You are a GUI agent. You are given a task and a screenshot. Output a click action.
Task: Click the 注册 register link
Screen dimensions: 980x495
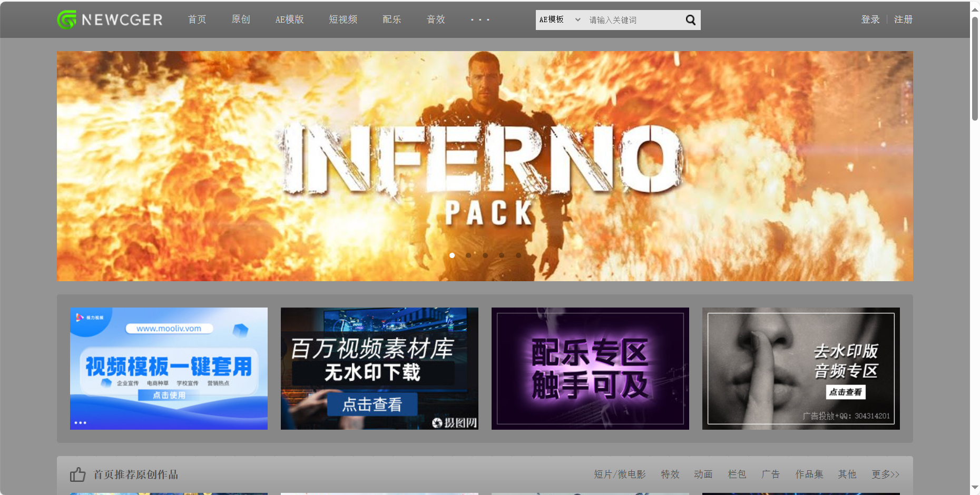[903, 19]
